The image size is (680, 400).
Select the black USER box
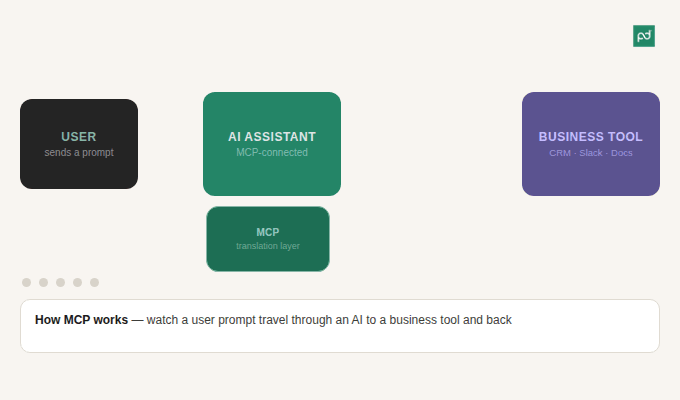[x=79, y=144]
